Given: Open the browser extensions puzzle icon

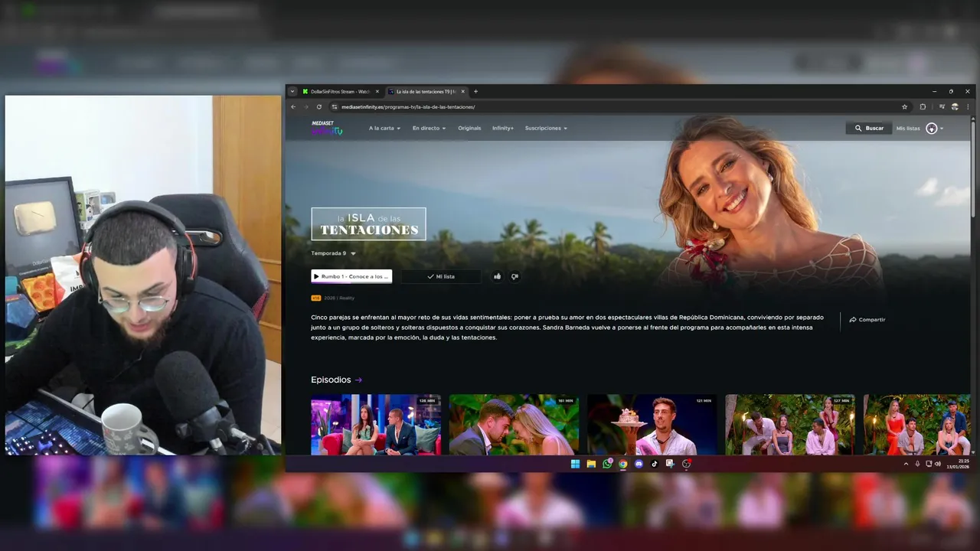Looking at the screenshot, I should tap(923, 107).
